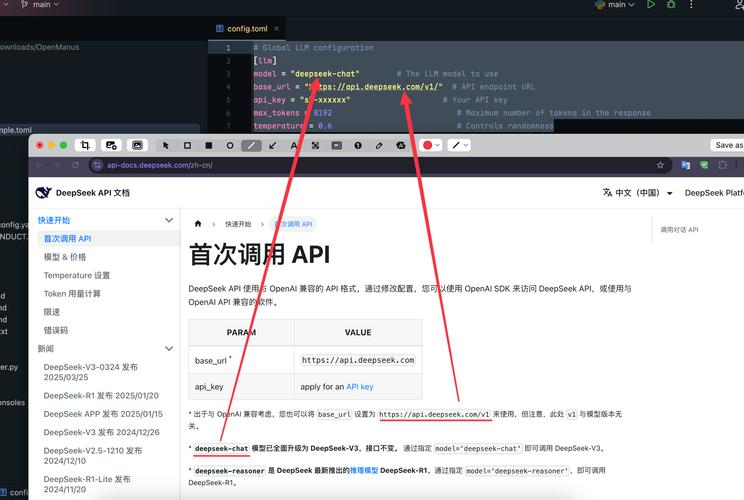The height and width of the screenshot is (500, 744).
Task: Click the 推理模型 link
Action: [364, 471]
